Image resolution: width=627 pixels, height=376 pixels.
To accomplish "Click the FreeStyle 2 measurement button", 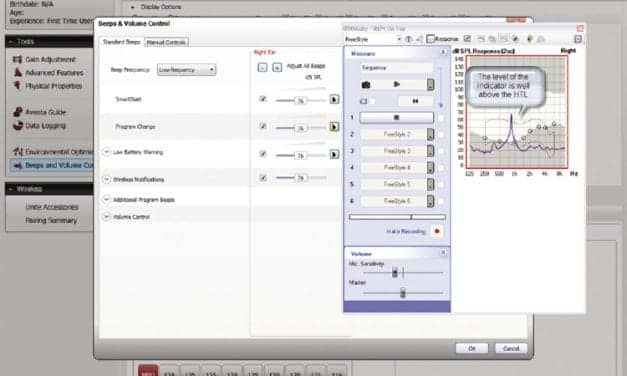I will (x=397, y=134).
